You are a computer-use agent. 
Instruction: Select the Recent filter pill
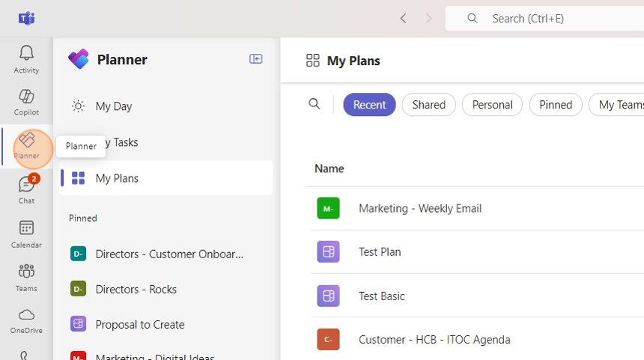tap(369, 105)
